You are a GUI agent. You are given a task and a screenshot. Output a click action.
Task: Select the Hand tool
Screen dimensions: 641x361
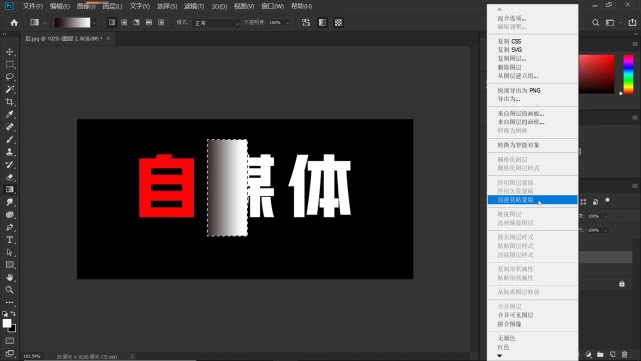point(10,277)
